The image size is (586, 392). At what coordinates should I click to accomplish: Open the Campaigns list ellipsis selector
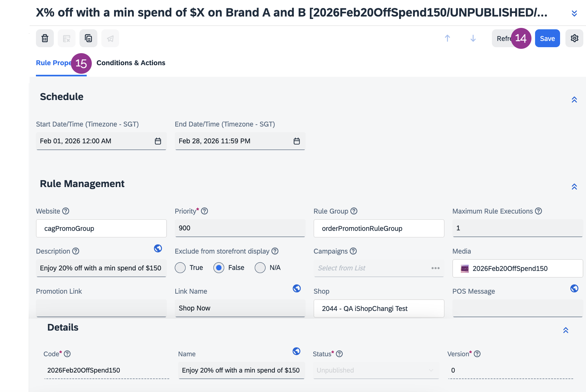pos(435,268)
